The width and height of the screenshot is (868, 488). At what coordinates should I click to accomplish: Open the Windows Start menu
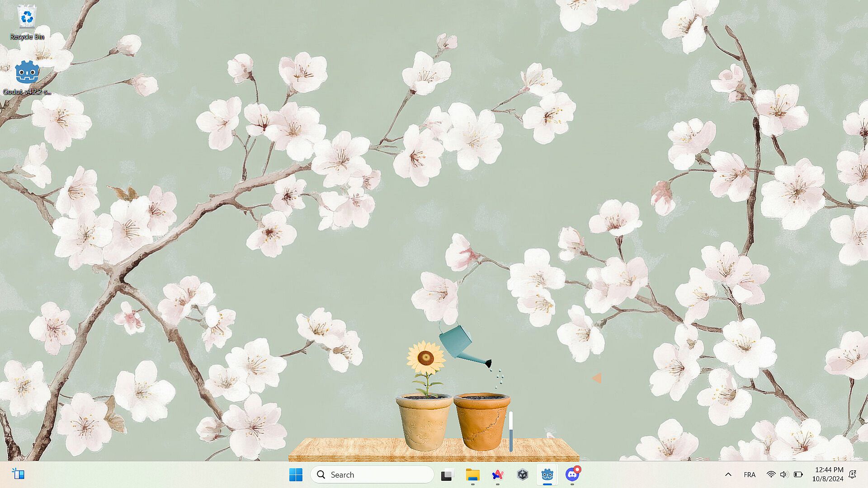click(296, 474)
